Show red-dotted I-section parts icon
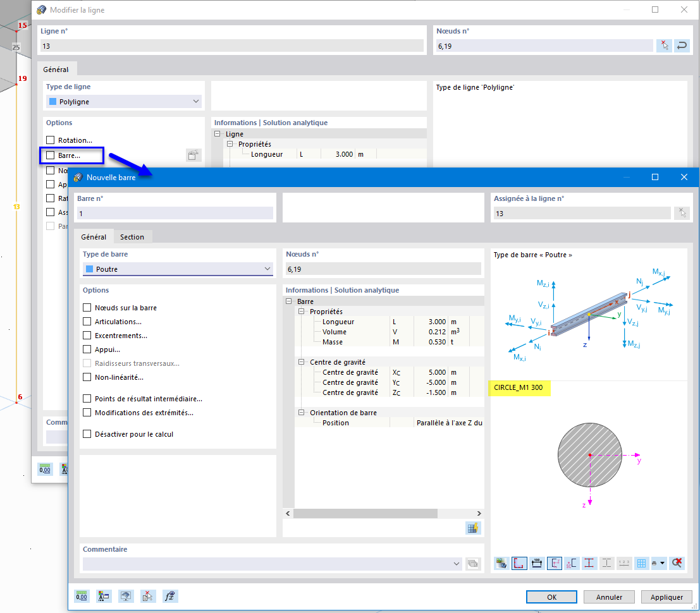 (x=589, y=563)
